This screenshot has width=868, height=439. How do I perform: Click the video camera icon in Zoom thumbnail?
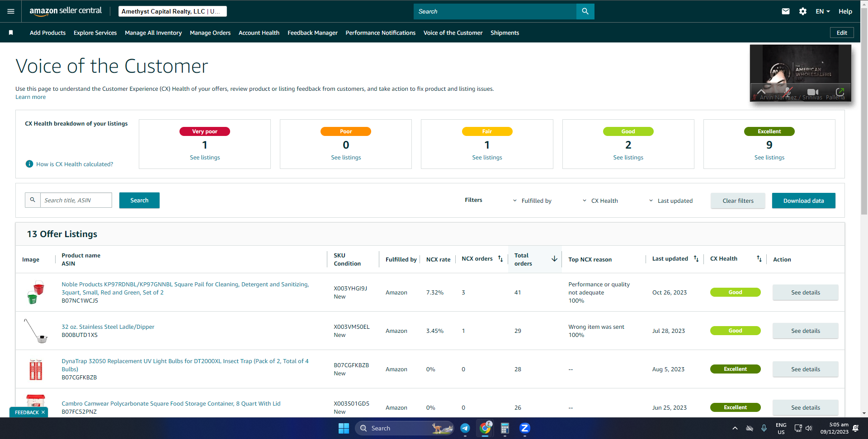813,92
